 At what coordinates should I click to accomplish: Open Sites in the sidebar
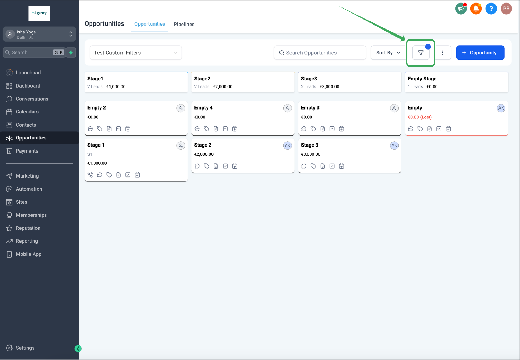pyautogui.click(x=17, y=202)
